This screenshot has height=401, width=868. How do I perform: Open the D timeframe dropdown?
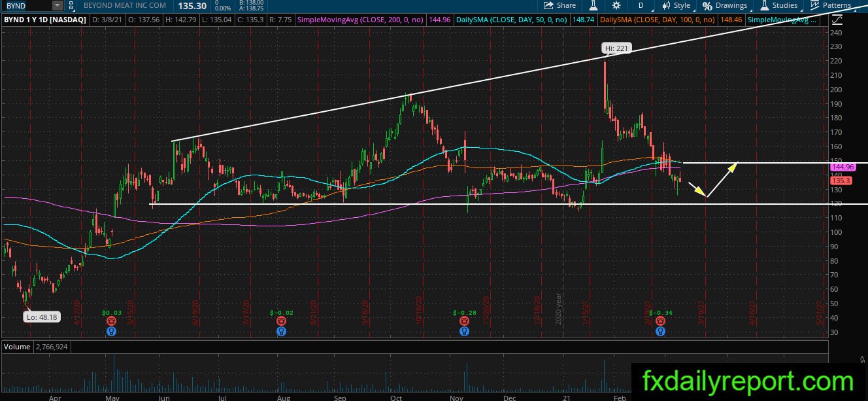pyautogui.click(x=641, y=5)
